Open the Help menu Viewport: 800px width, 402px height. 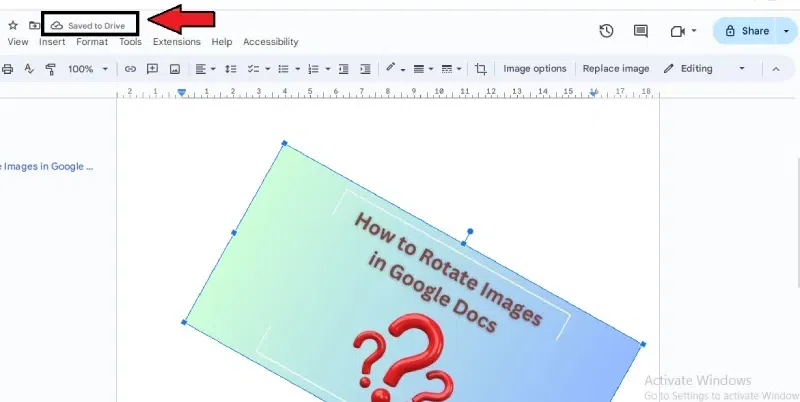(222, 42)
